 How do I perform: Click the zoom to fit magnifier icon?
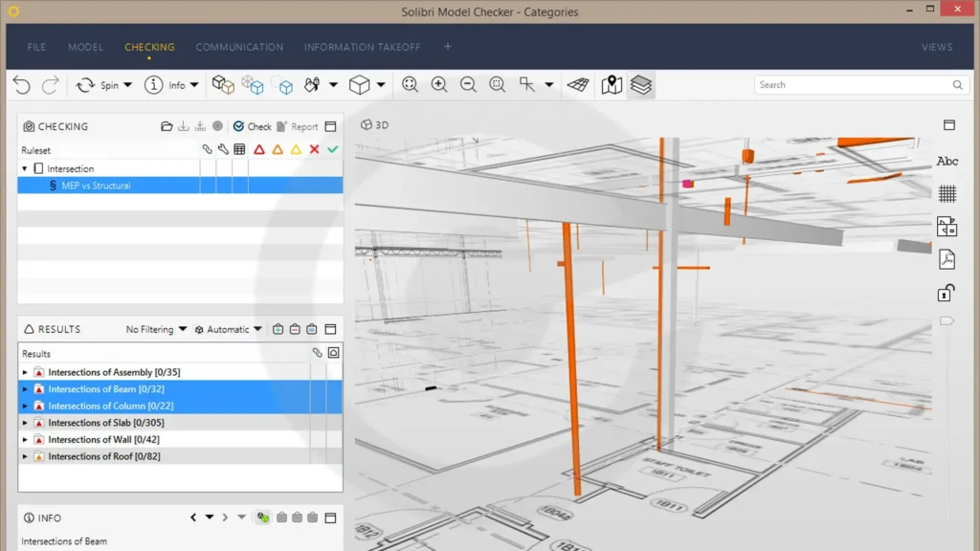(410, 85)
